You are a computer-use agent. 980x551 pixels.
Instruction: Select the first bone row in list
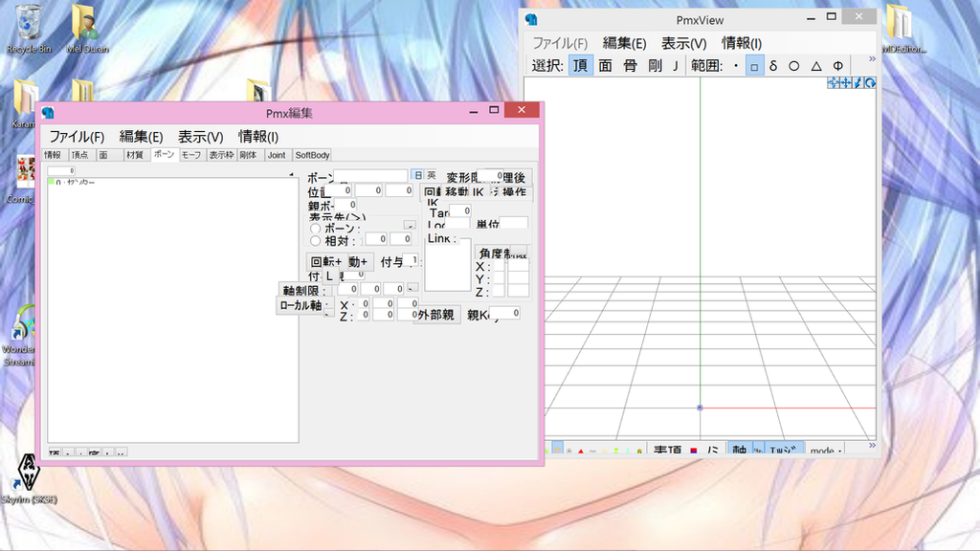click(173, 183)
